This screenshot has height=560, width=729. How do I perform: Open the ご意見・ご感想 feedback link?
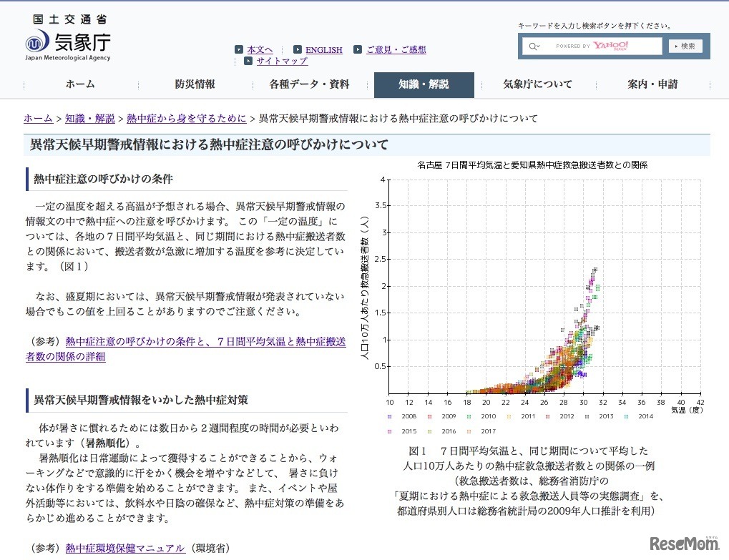[x=397, y=49]
